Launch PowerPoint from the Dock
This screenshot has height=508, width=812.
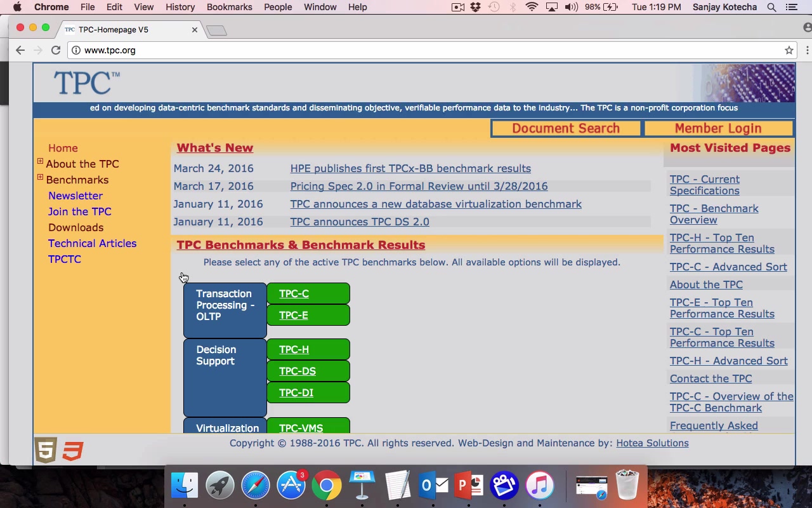tap(469, 486)
